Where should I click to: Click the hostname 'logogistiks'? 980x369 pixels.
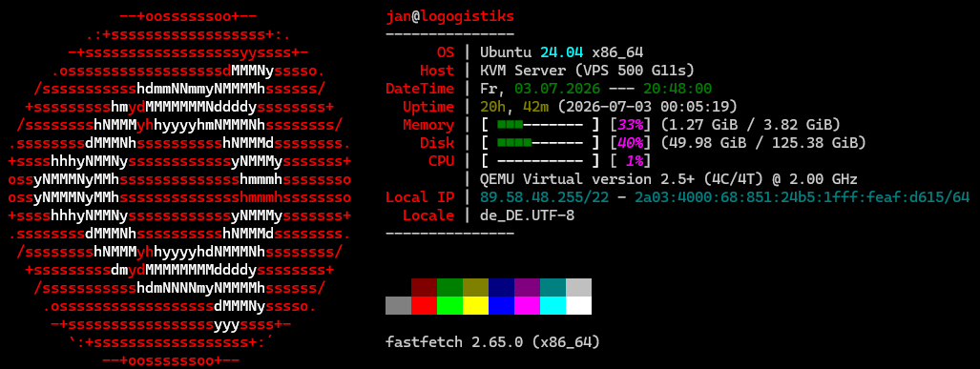tap(467, 16)
